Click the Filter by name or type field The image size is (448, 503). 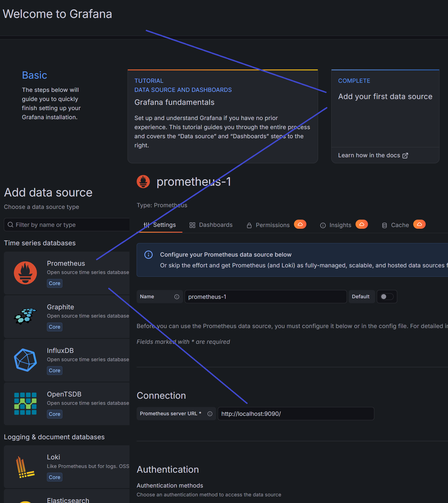[x=67, y=225]
